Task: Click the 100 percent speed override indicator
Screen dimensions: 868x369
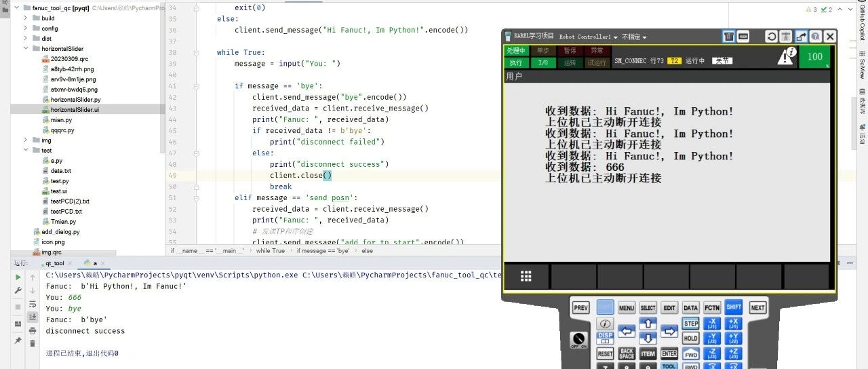Action: [x=814, y=57]
